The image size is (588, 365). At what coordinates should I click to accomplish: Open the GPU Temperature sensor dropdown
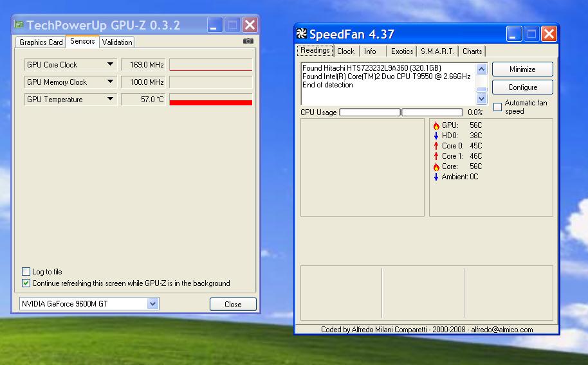point(110,100)
